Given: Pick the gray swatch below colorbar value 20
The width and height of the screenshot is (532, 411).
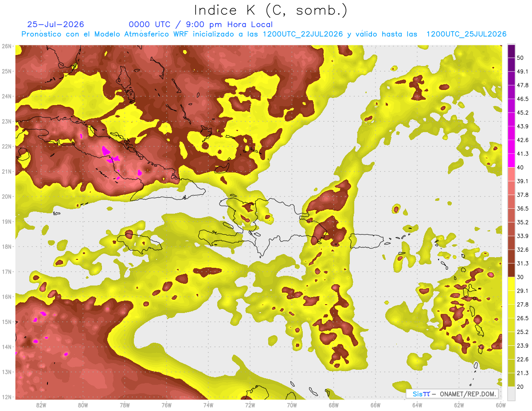Looking at the screenshot, I should coord(511,393).
